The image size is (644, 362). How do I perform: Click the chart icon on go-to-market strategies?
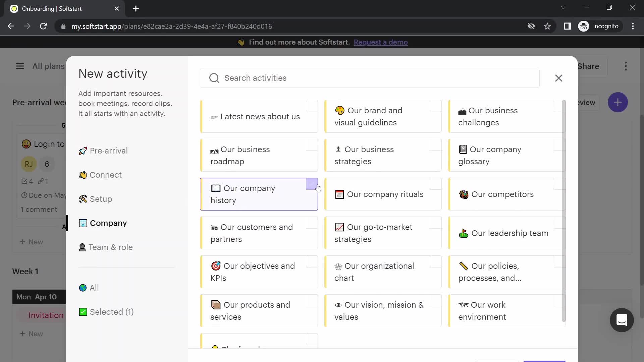coord(339,227)
